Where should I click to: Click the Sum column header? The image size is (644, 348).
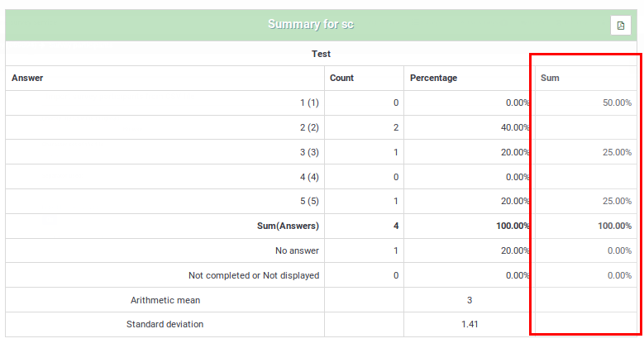pos(550,78)
